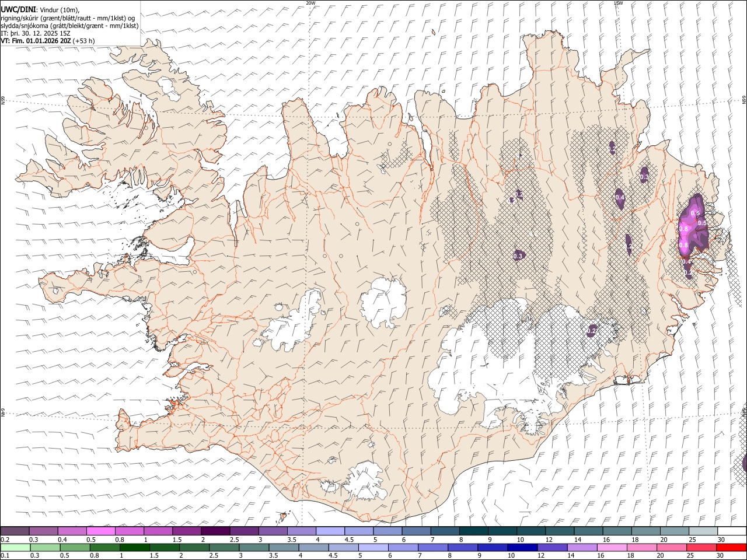Click the bright red 30+ rain legend swatch
The height and width of the screenshot is (560, 747).
pos(731,547)
